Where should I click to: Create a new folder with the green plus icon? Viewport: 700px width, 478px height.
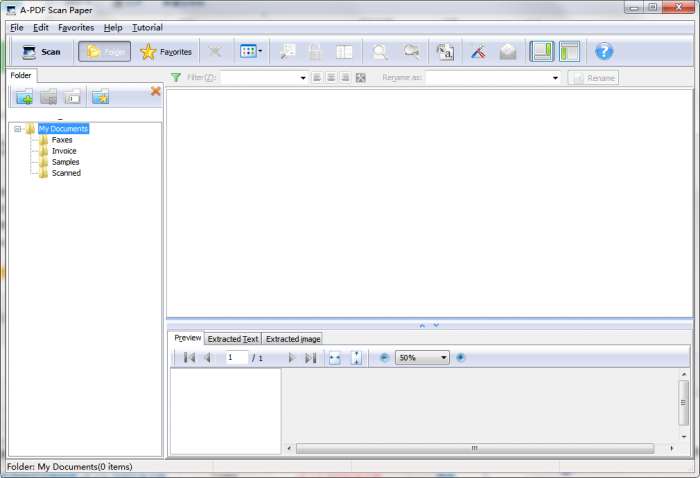coord(24,97)
